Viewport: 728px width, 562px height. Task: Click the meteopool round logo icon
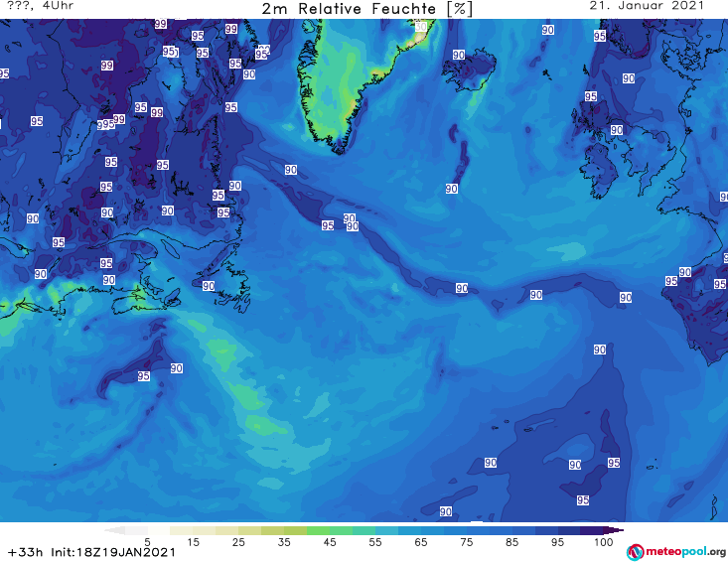click(x=636, y=552)
